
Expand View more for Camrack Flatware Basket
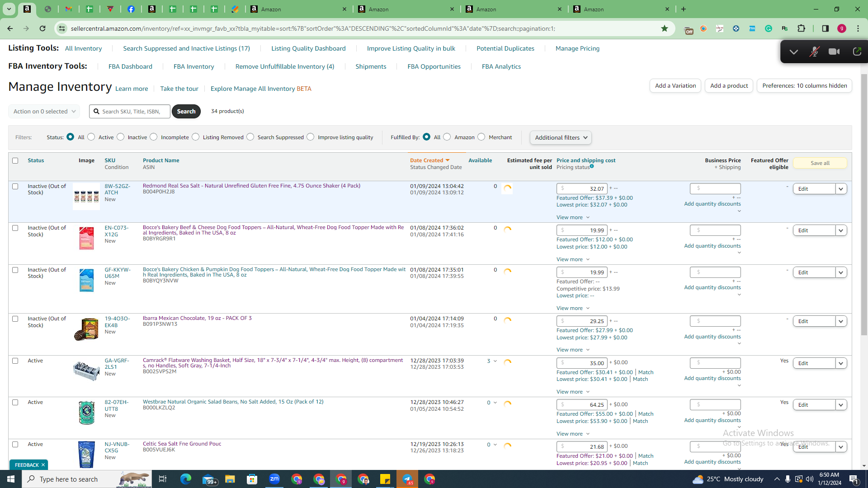(x=573, y=392)
